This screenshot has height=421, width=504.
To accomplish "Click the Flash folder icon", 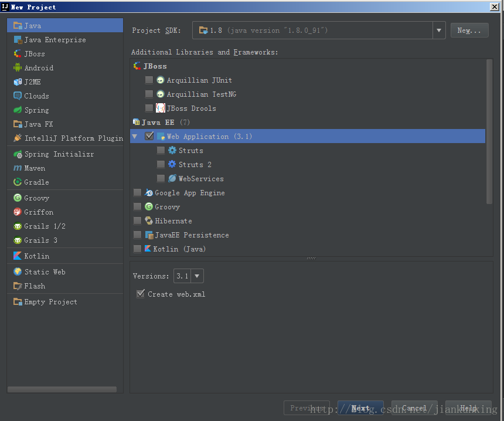I will [x=18, y=286].
